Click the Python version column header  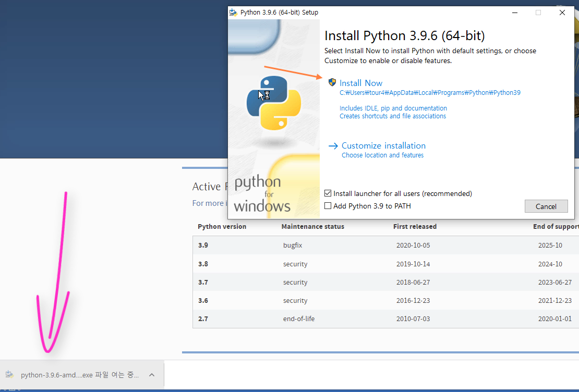tap(222, 227)
